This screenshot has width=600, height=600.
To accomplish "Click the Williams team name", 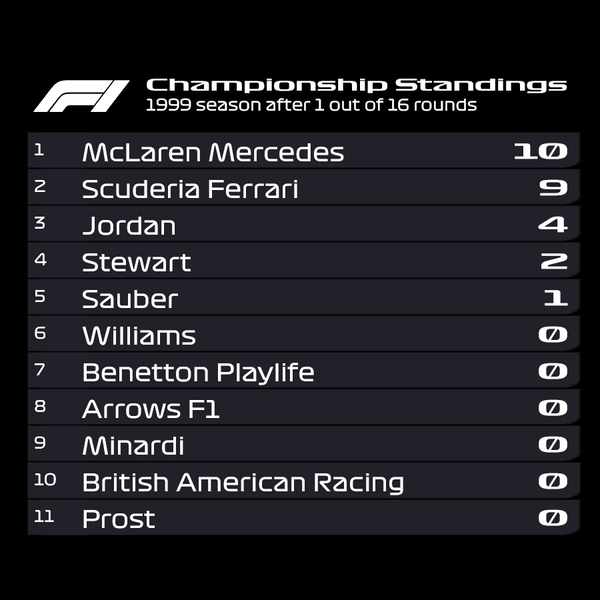I will [139, 336].
